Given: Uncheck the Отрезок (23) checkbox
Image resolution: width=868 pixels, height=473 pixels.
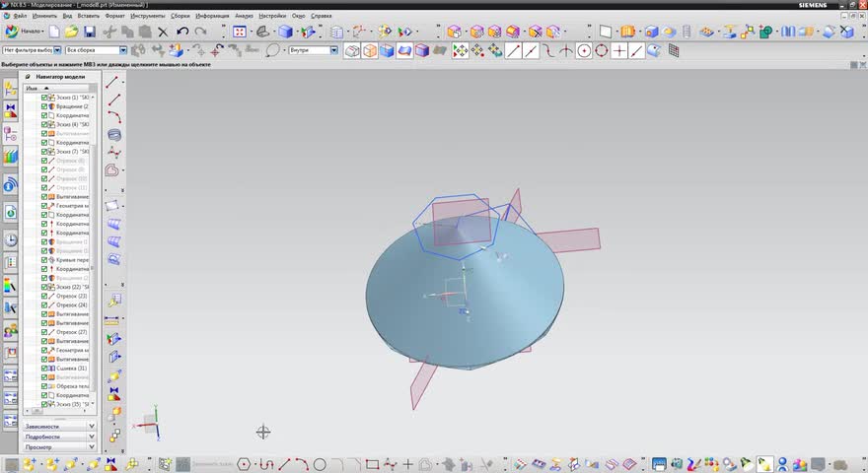Looking at the screenshot, I should click(x=44, y=296).
